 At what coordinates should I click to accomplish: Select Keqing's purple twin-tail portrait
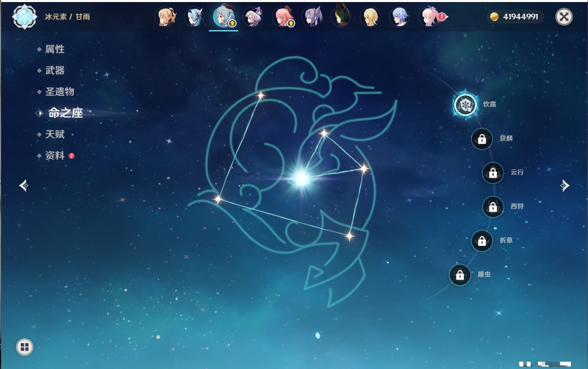[x=312, y=17]
